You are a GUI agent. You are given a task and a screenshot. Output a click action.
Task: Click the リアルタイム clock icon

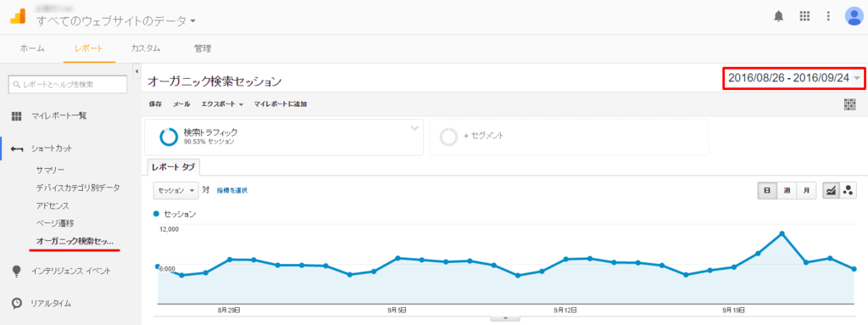coord(17,304)
